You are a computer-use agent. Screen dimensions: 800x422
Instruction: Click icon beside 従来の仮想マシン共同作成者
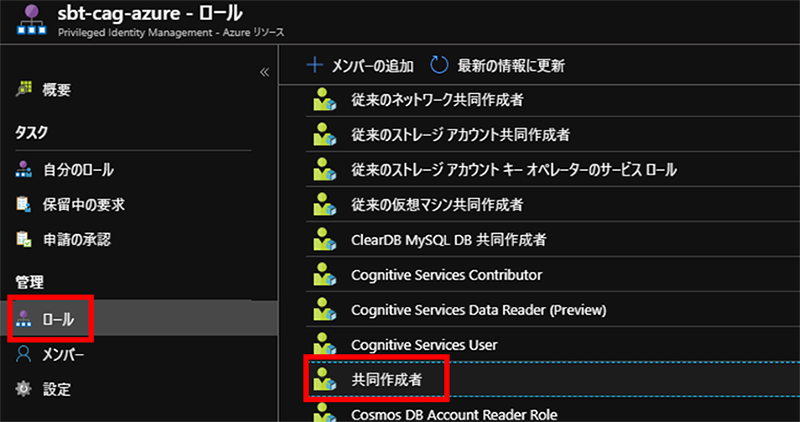(324, 205)
